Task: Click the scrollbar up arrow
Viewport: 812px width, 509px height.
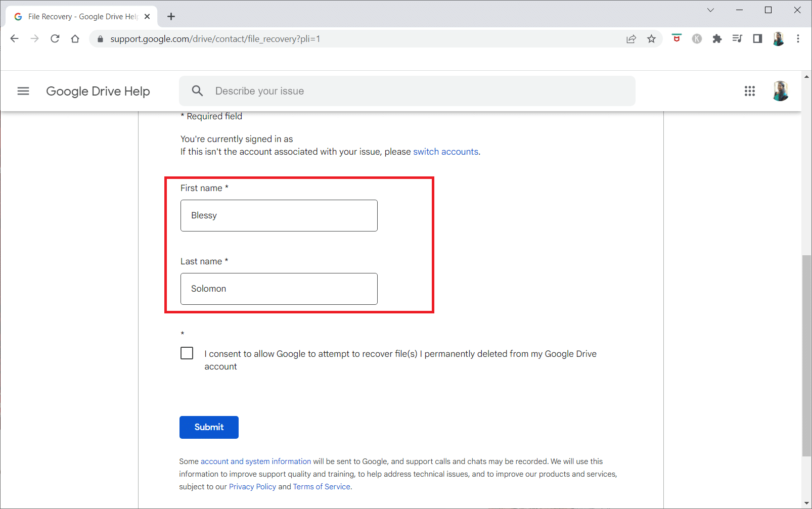Action: coord(806,77)
